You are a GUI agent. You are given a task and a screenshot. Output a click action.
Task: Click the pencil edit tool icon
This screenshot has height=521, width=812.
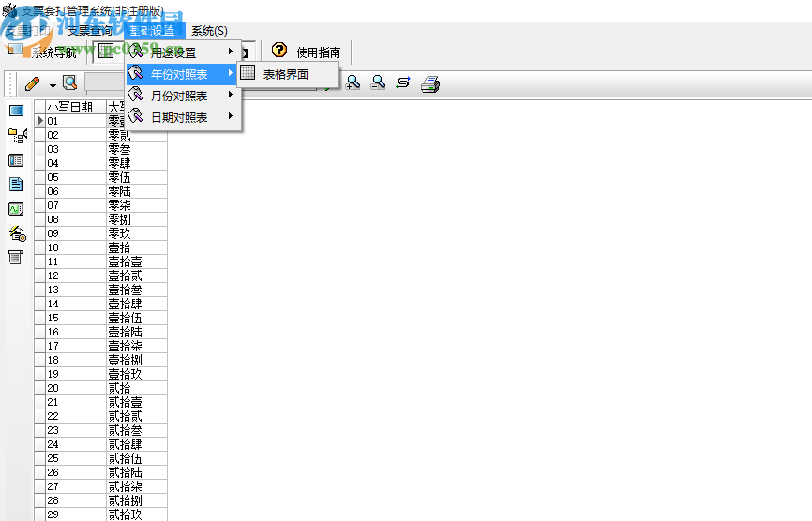pyautogui.click(x=32, y=83)
